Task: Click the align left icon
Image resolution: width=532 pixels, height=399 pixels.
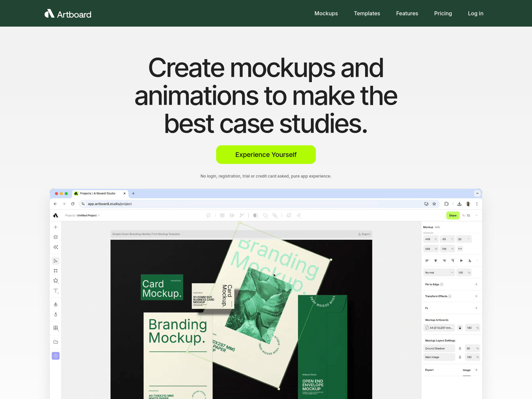Action: 427,261
